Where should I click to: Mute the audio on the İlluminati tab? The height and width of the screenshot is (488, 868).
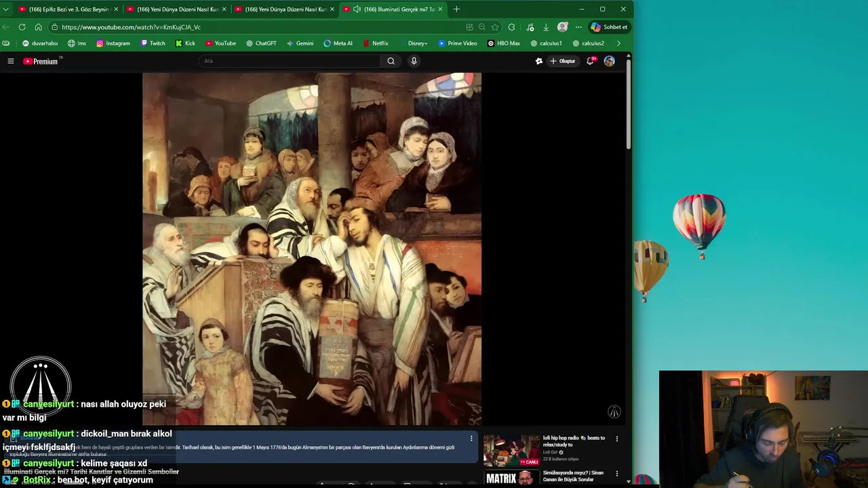[357, 9]
